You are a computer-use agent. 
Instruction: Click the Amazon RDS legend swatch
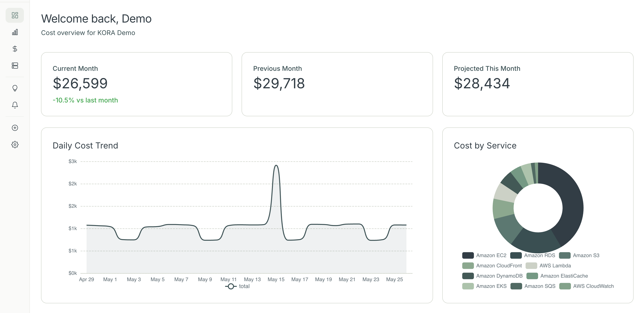(x=516, y=255)
